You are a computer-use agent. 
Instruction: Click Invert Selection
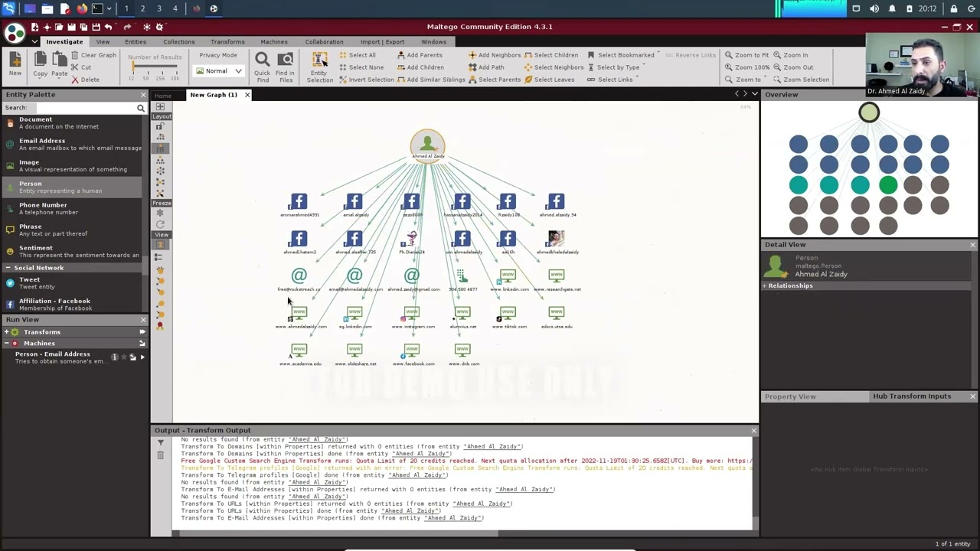click(367, 80)
